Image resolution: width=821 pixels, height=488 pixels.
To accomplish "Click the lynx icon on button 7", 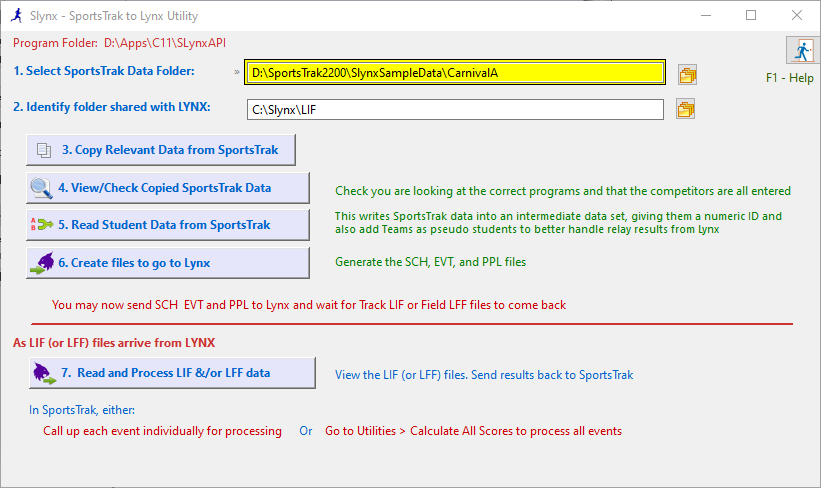I will [45, 373].
